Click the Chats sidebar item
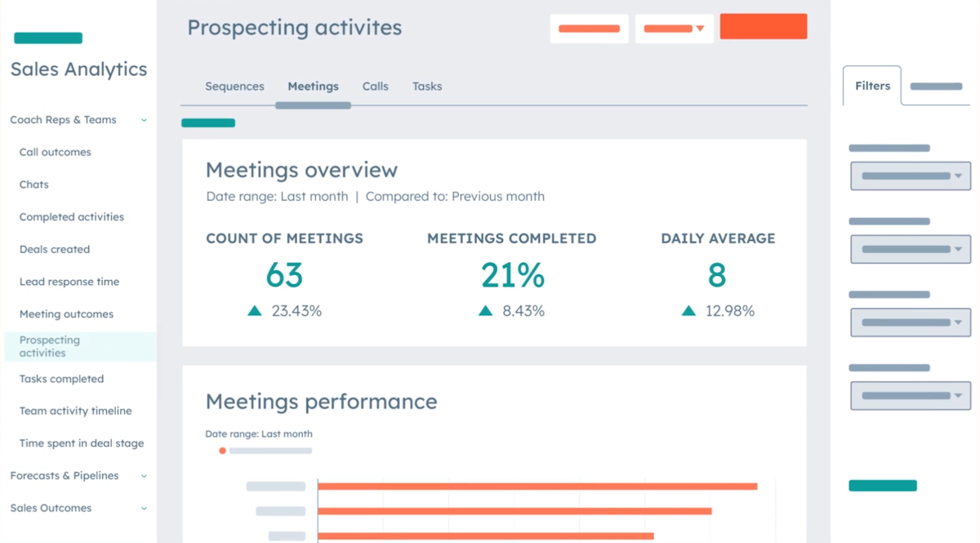This screenshot has height=543, width=980. coord(33,184)
